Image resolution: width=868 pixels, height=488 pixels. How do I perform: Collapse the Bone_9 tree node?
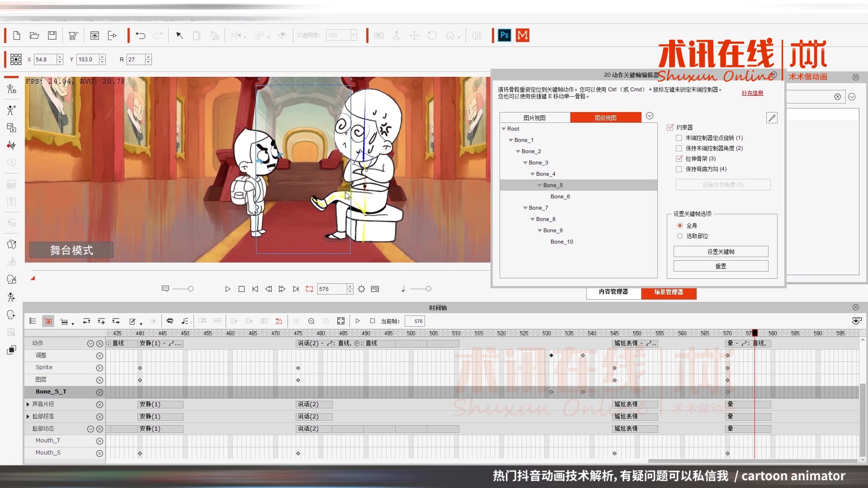(x=540, y=230)
